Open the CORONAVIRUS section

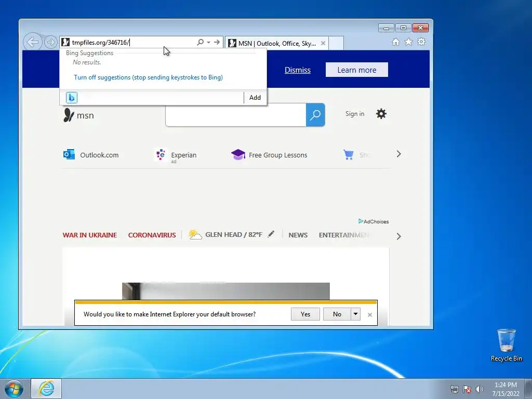(x=152, y=235)
